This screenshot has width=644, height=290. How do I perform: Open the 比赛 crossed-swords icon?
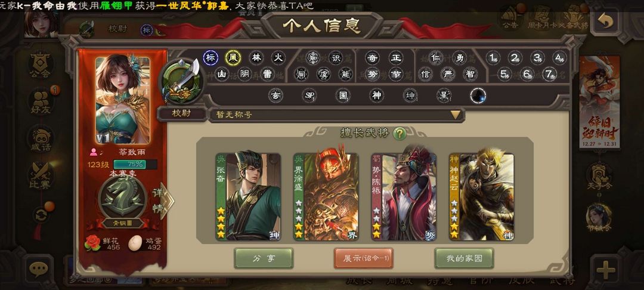pyautogui.click(x=41, y=175)
